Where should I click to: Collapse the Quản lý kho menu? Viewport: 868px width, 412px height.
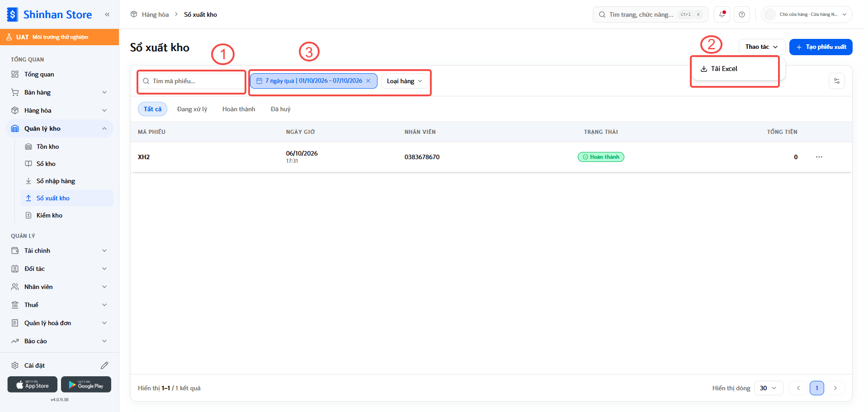click(x=59, y=128)
